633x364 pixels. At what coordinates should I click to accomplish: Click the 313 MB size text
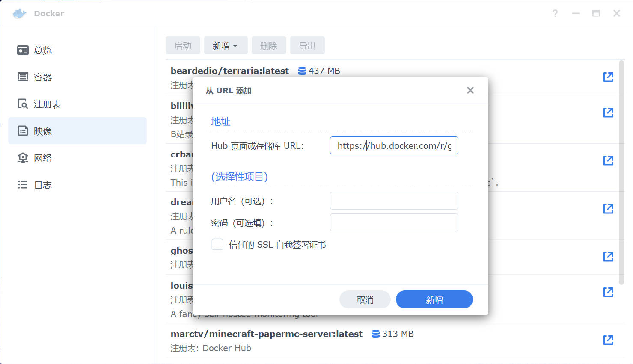pos(398,334)
